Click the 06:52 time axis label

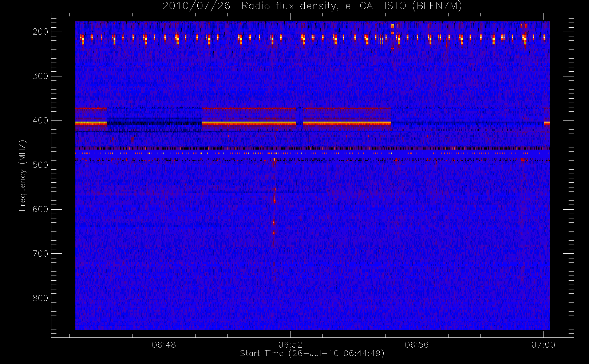290,345
